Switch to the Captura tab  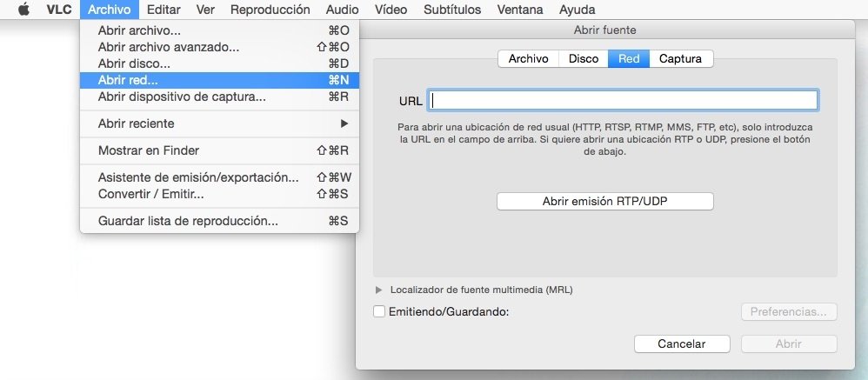click(x=681, y=58)
